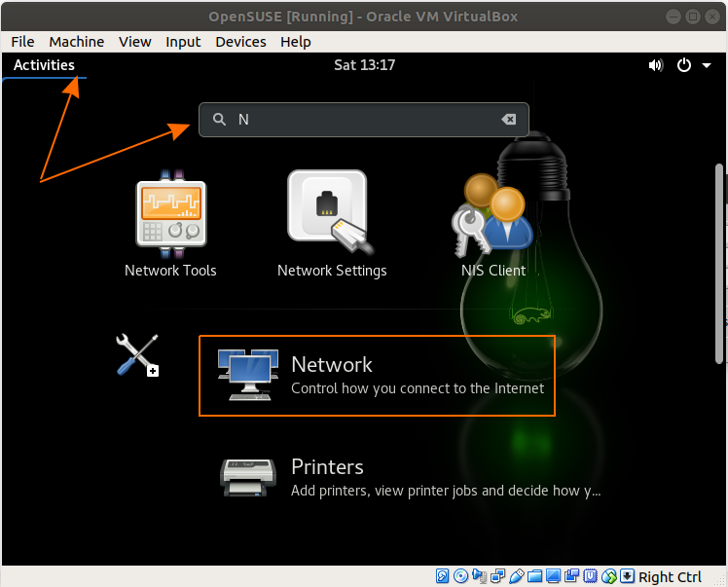Image resolution: width=728 pixels, height=587 pixels.
Task: Click the display status icon
Action: (554, 576)
